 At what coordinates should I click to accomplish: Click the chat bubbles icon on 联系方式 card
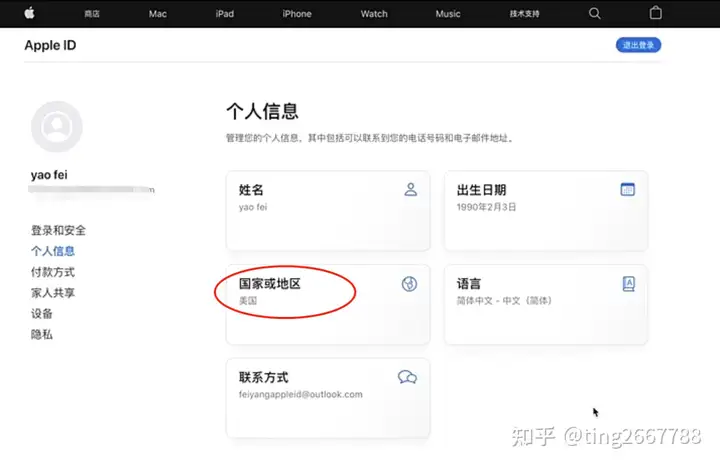tap(407, 377)
